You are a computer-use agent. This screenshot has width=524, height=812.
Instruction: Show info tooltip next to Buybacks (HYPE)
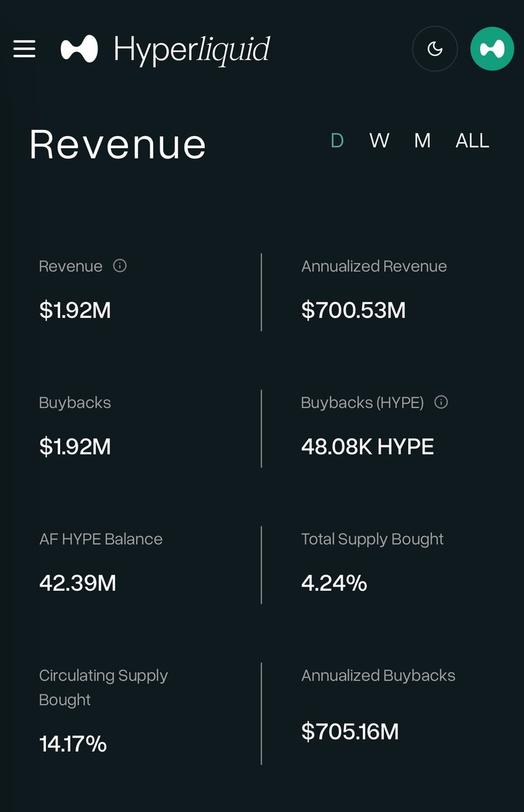pyautogui.click(x=441, y=403)
